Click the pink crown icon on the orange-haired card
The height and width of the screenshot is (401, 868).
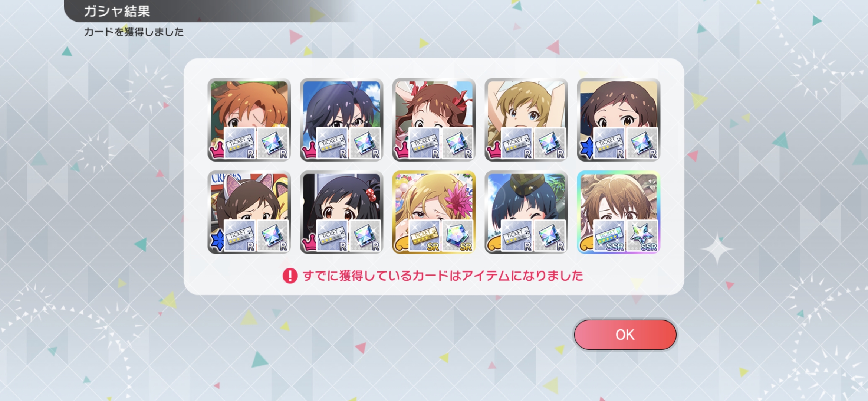tap(217, 151)
